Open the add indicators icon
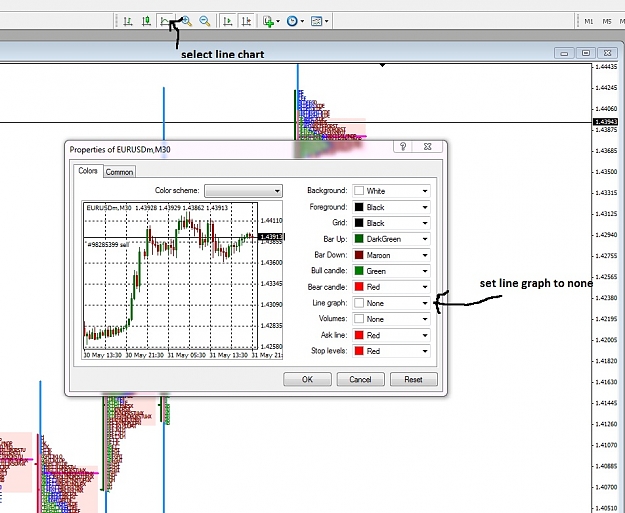 (x=268, y=21)
